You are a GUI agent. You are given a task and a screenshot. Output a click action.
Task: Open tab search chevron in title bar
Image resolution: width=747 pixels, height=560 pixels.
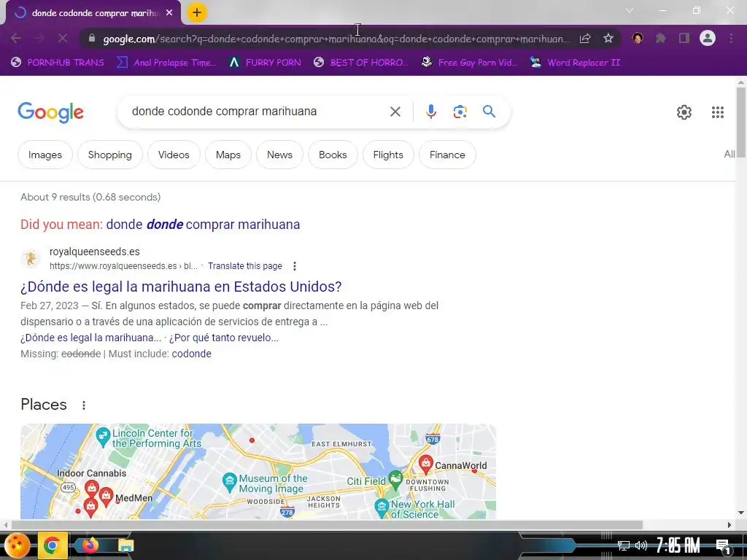pyautogui.click(x=630, y=10)
